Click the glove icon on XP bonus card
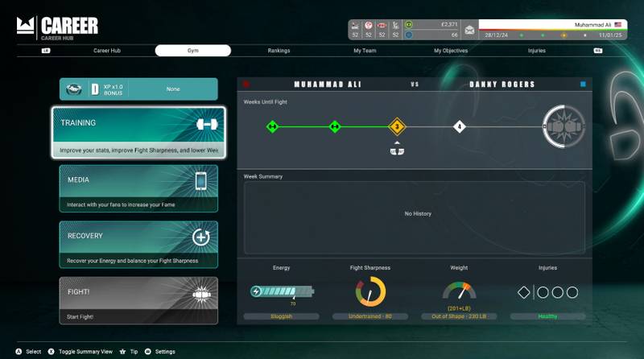Viewport: 644px width, 359px height. [74, 89]
